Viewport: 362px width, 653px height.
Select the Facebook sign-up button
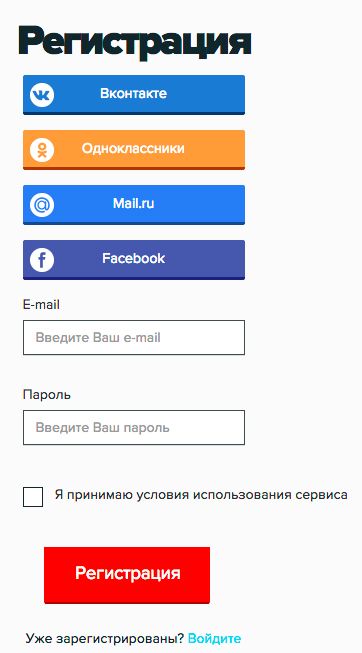(x=134, y=259)
